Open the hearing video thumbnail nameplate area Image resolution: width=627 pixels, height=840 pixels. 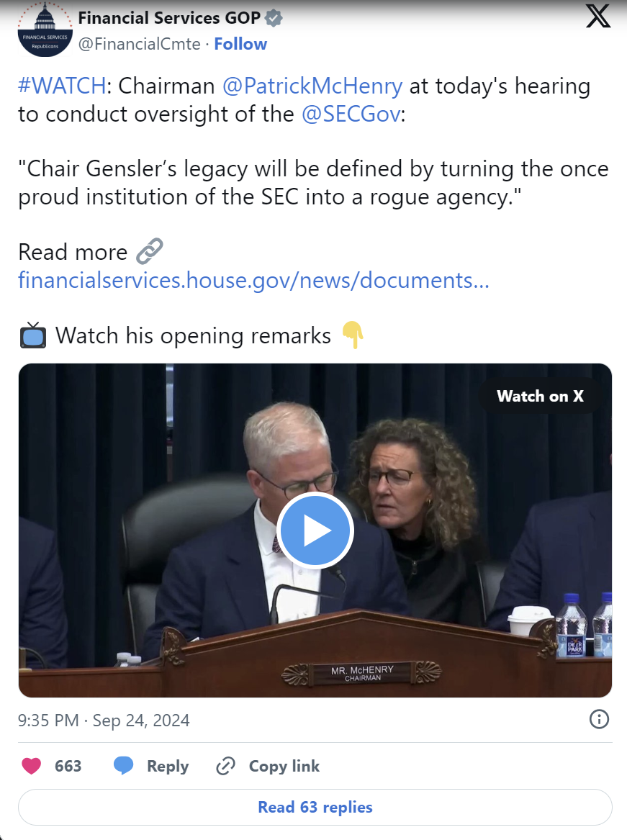pos(363,674)
